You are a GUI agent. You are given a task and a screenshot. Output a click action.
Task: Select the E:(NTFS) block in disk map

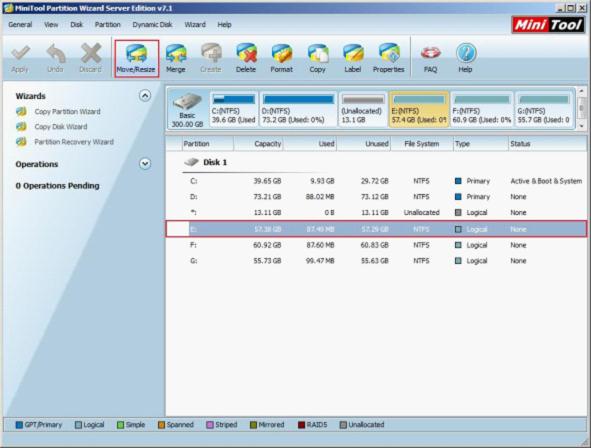click(x=419, y=109)
